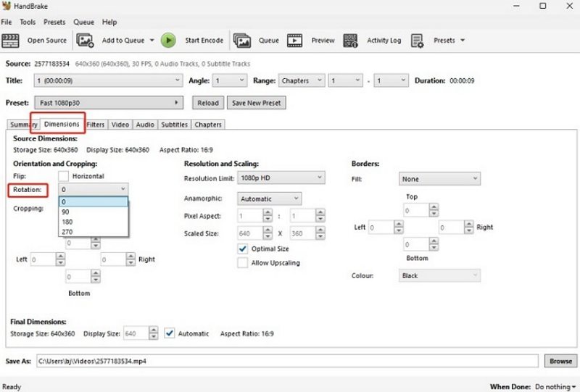Click the Presets toolbar icon
The width and height of the screenshot is (580, 392).
point(418,41)
